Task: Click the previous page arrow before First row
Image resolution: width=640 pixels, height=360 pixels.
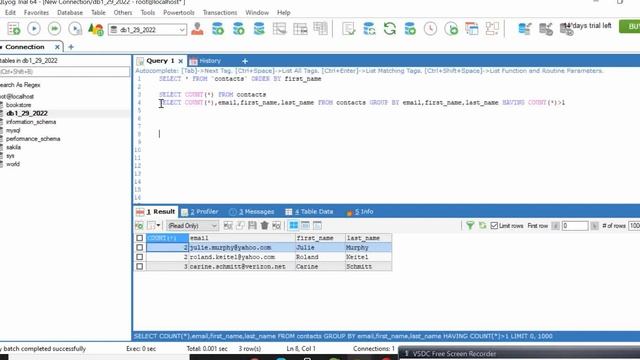Action: tap(555, 226)
